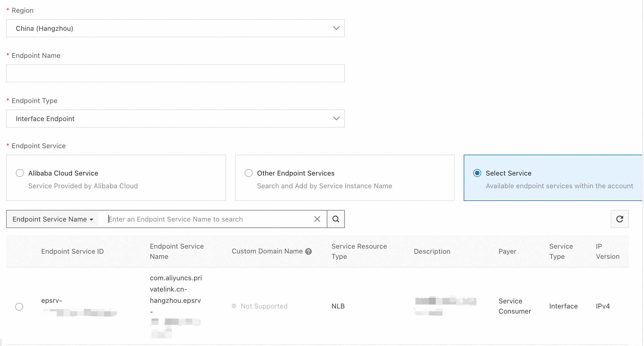This screenshot has width=644, height=346.
Task: Click the refresh icon button
Action: [619, 219]
